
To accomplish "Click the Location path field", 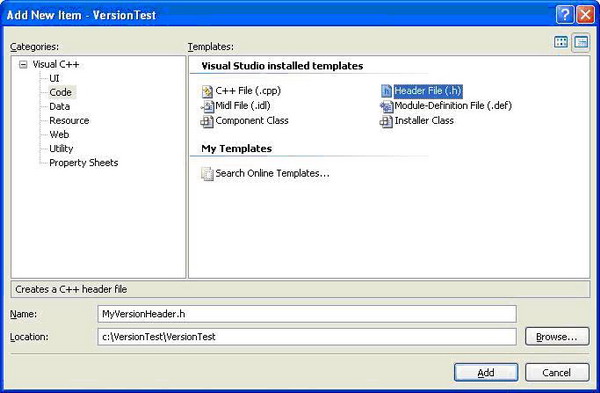I will coord(307,337).
